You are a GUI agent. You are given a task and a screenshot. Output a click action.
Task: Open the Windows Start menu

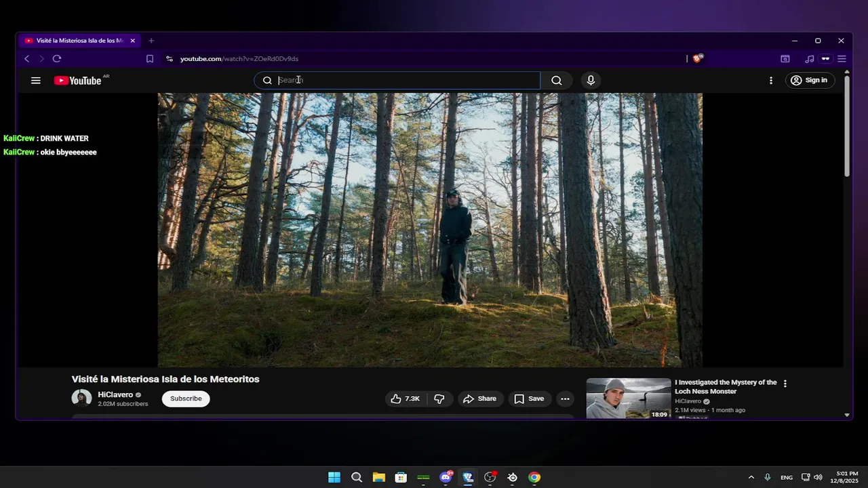pos(334,477)
